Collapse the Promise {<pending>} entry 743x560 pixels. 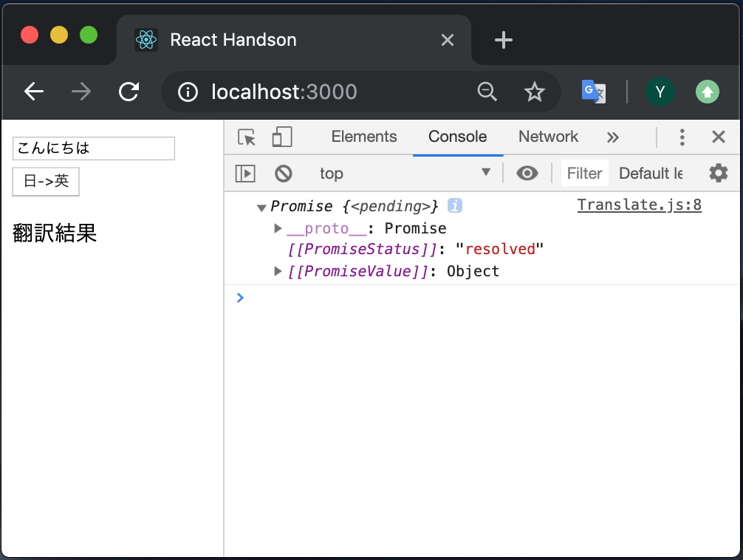261,207
